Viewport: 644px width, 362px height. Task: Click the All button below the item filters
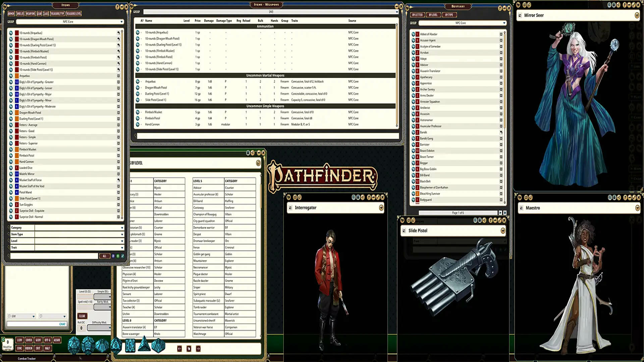tap(104, 256)
